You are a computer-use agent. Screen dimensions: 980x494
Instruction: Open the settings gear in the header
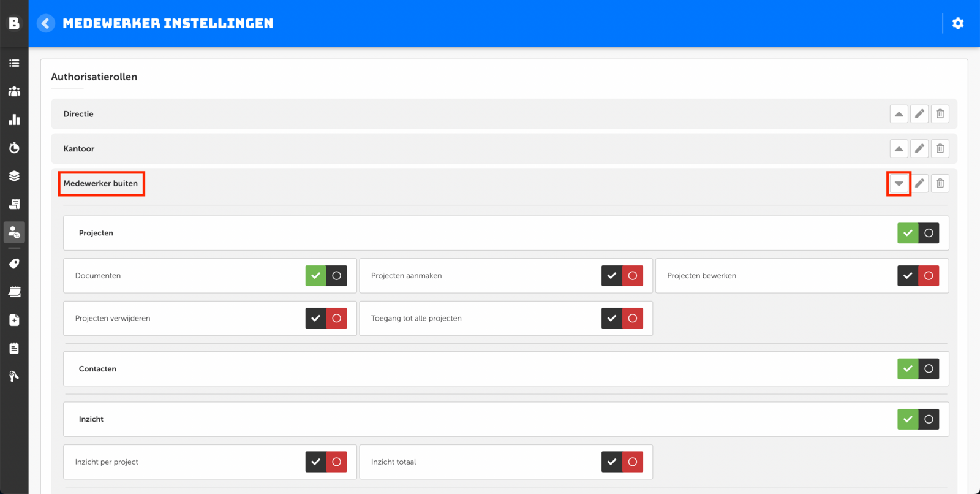(958, 23)
